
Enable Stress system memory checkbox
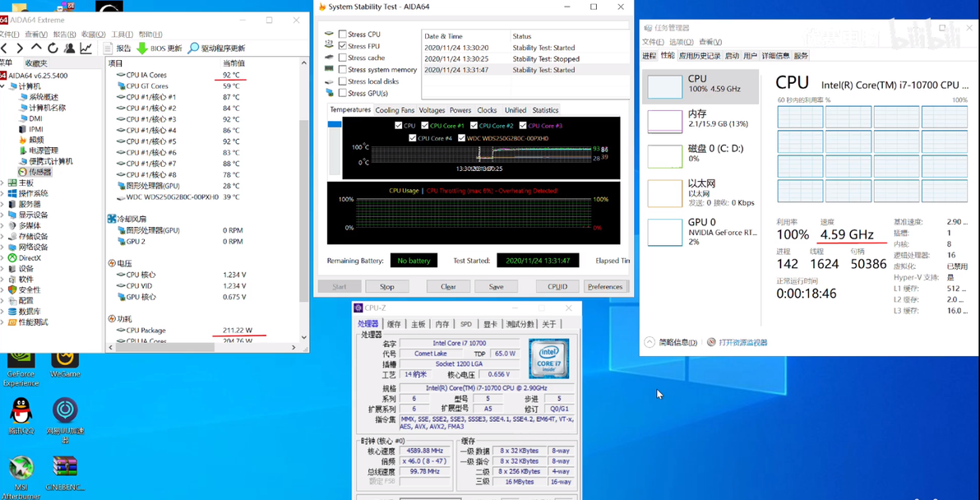click(x=343, y=69)
